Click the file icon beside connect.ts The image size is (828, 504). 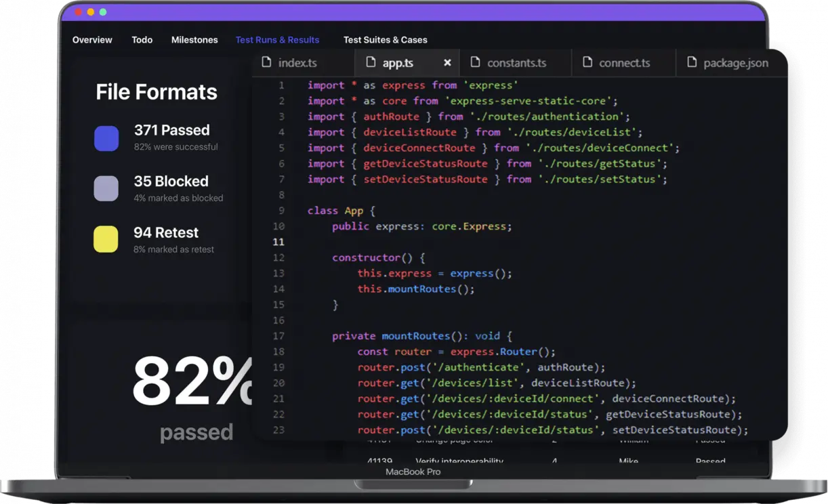pos(587,62)
